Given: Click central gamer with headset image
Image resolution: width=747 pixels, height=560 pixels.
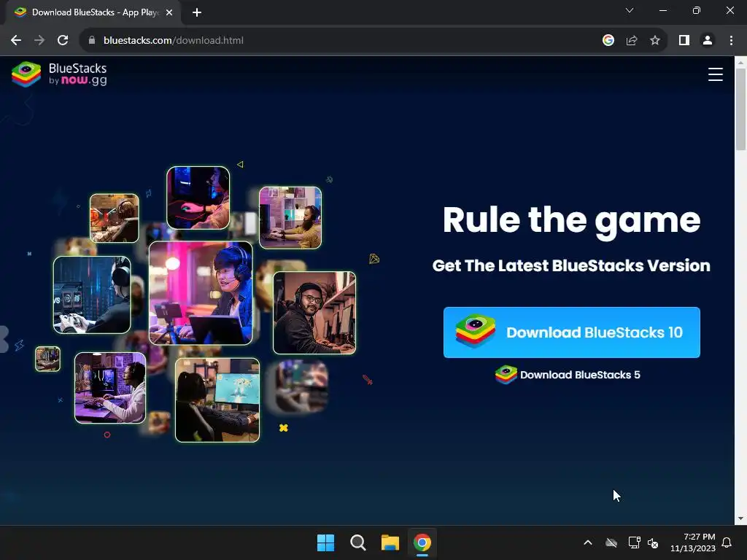Looking at the screenshot, I should (x=201, y=293).
